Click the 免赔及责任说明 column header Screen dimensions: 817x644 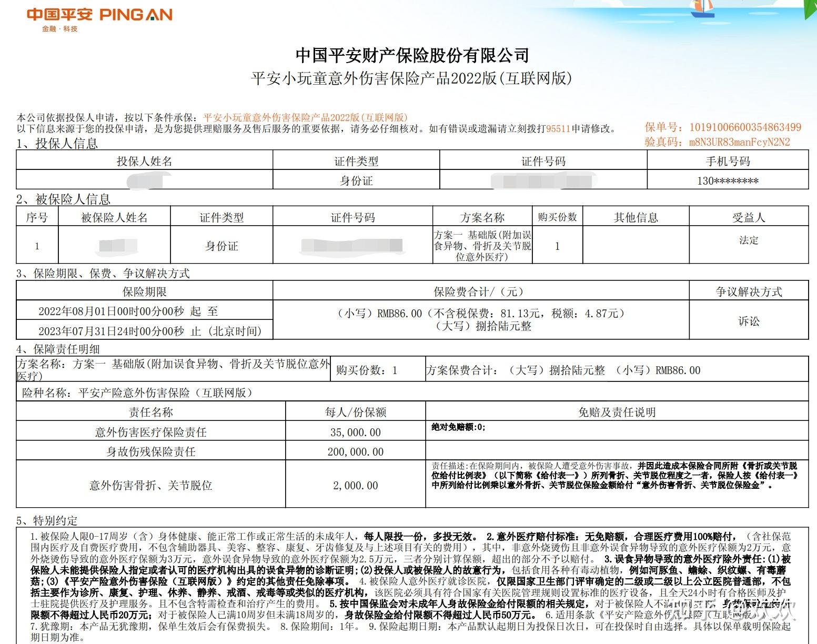coord(617,411)
